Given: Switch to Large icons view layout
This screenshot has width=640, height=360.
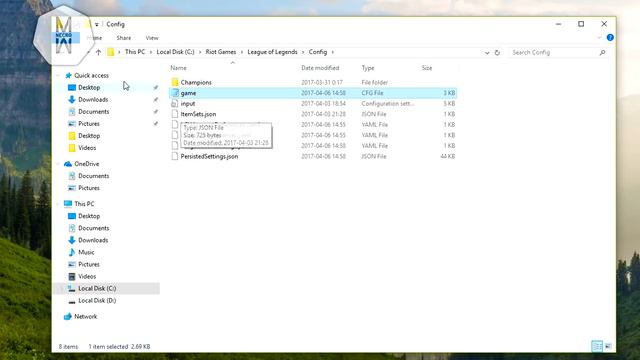Looking at the screenshot, I should coord(608,346).
